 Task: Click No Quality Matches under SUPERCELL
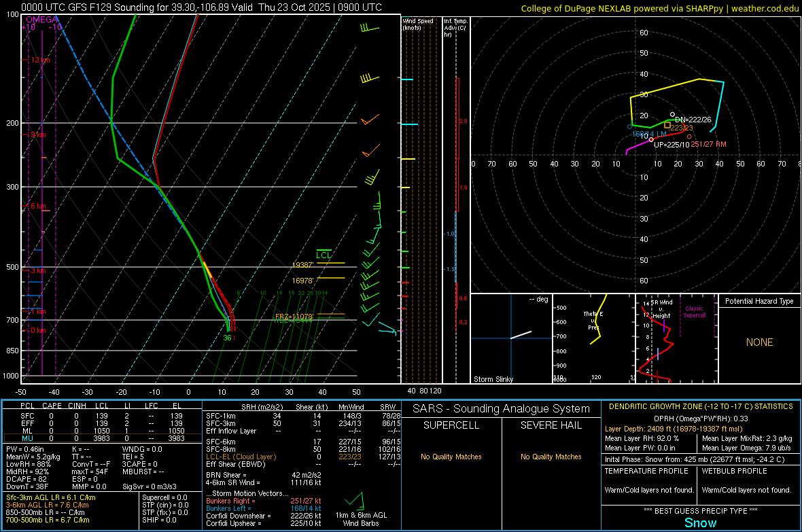[451, 457]
